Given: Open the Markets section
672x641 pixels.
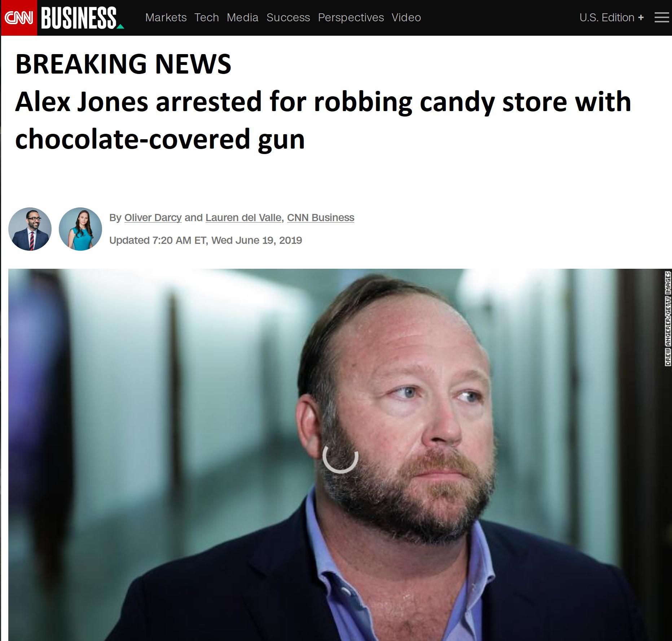Looking at the screenshot, I should (x=166, y=17).
